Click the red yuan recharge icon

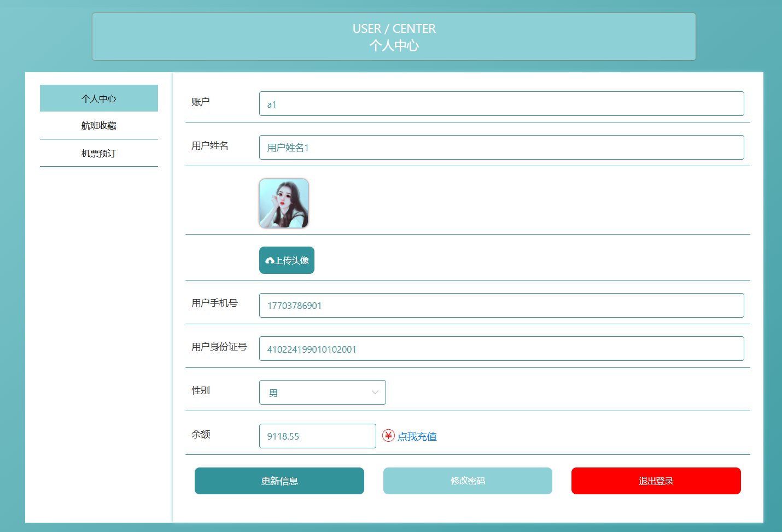pyautogui.click(x=388, y=436)
